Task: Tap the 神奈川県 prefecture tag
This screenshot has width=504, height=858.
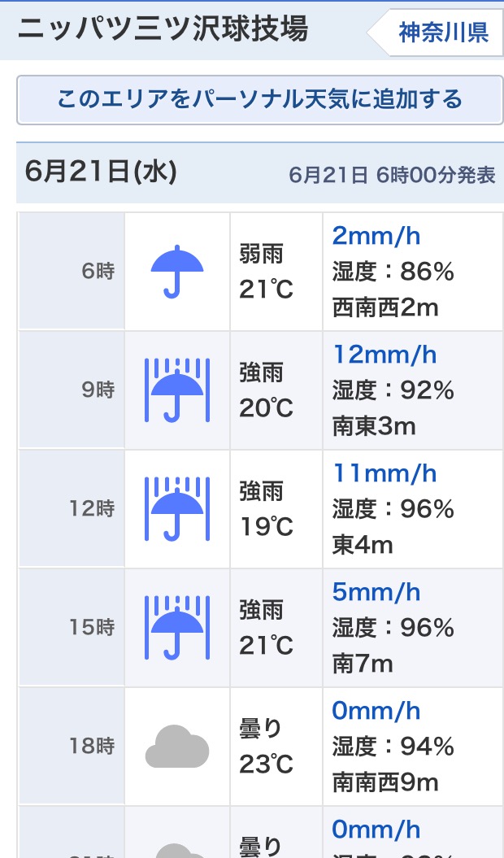Action: [443, 33]
